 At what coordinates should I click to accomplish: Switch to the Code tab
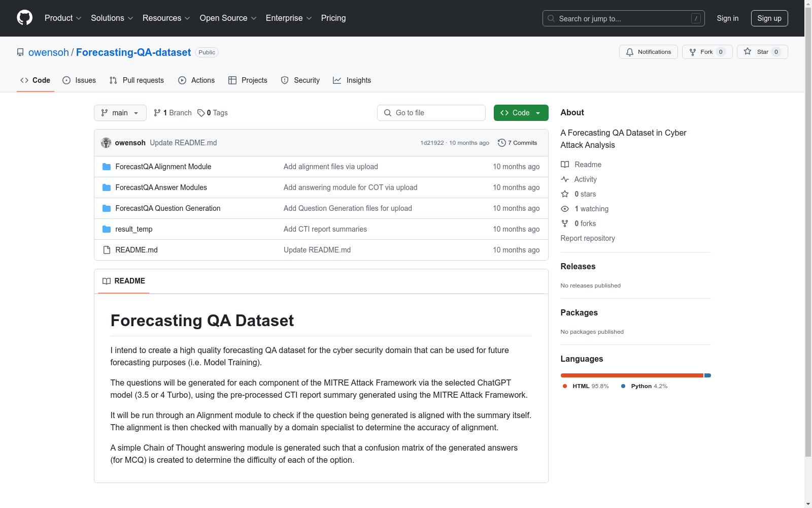point(36,80)
